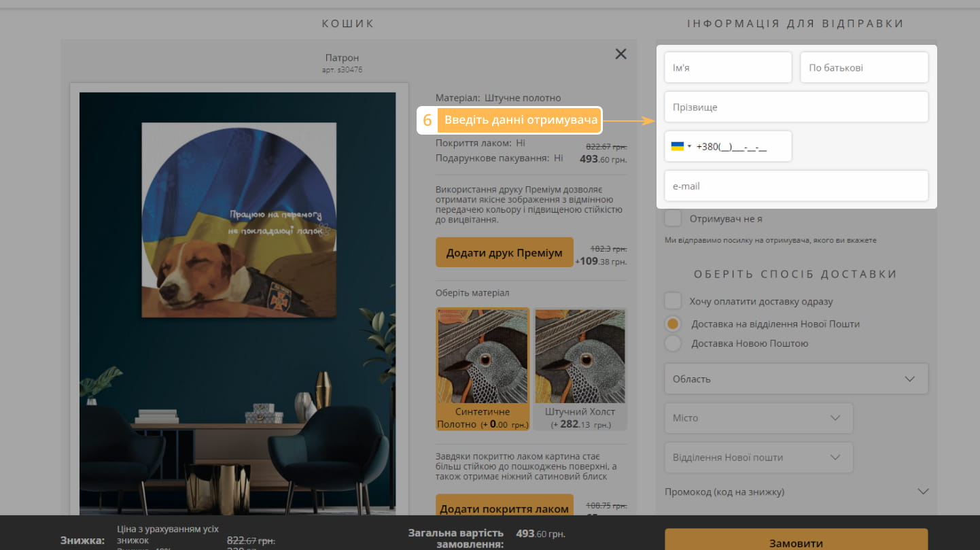980x550 pixels.
Task: Select Доставка на відділення Нової Пошти
Action: pos(673,324)
